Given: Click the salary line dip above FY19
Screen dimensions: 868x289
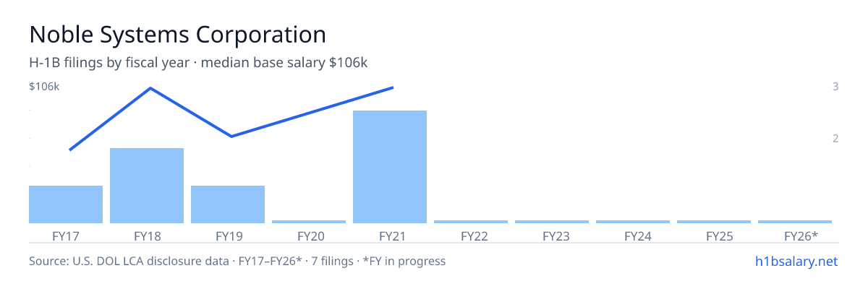Looking at the screenshot, I should coord(231,136).
